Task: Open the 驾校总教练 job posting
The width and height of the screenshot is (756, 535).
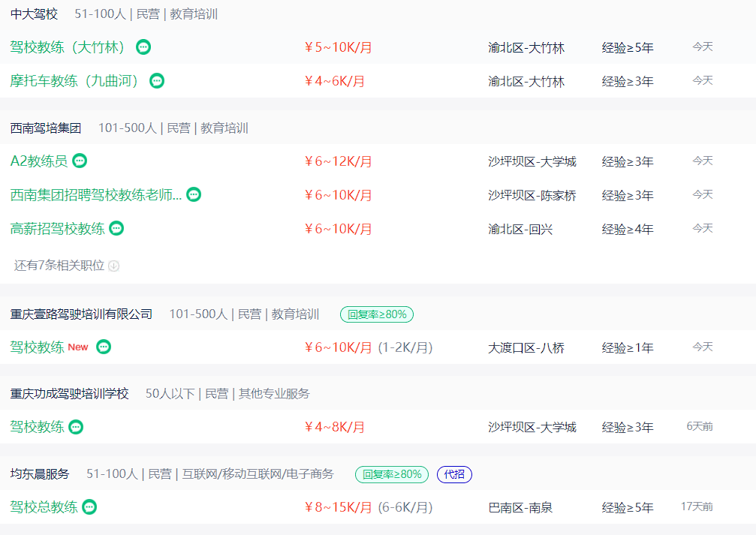Action: click(x=44, y=507)
